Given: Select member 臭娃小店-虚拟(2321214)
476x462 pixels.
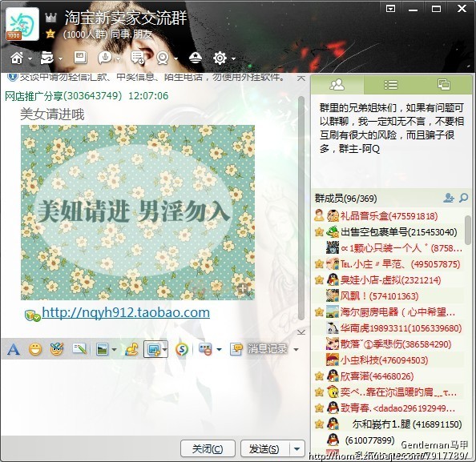Looking at the screenshot, I should pos(389,280).
